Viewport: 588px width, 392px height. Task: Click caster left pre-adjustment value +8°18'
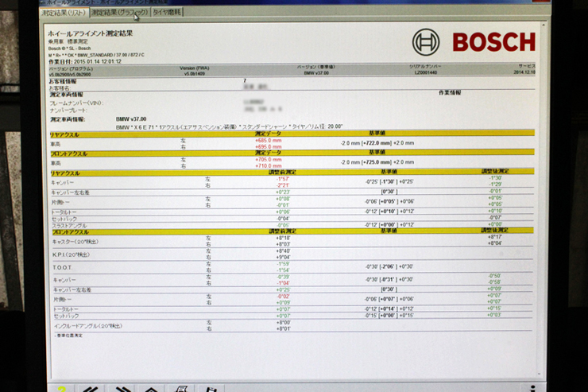click(283, 239)
